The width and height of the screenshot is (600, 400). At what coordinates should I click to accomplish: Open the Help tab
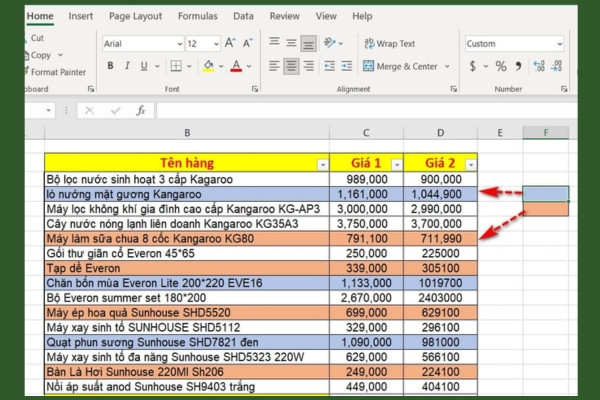click(362, 16)
